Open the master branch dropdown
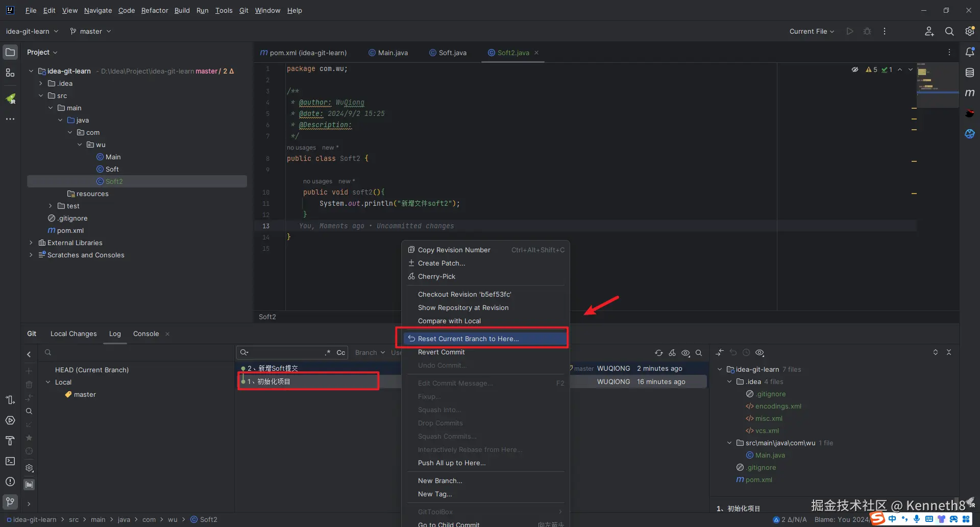Image resolution: width=980 pixels, height=527 pixels. pyautogui.click(x=91, y=31)
